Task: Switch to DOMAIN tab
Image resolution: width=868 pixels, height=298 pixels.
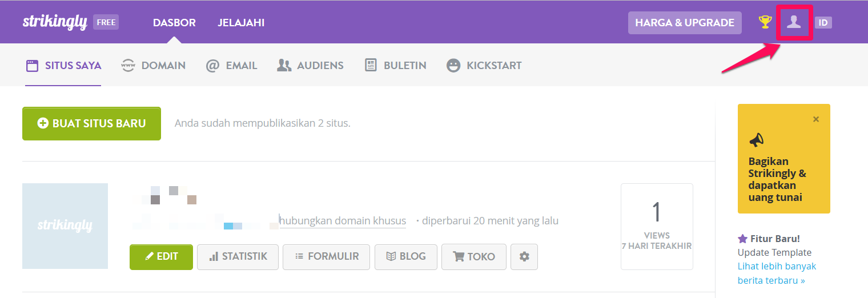Action: click(154, 66)
